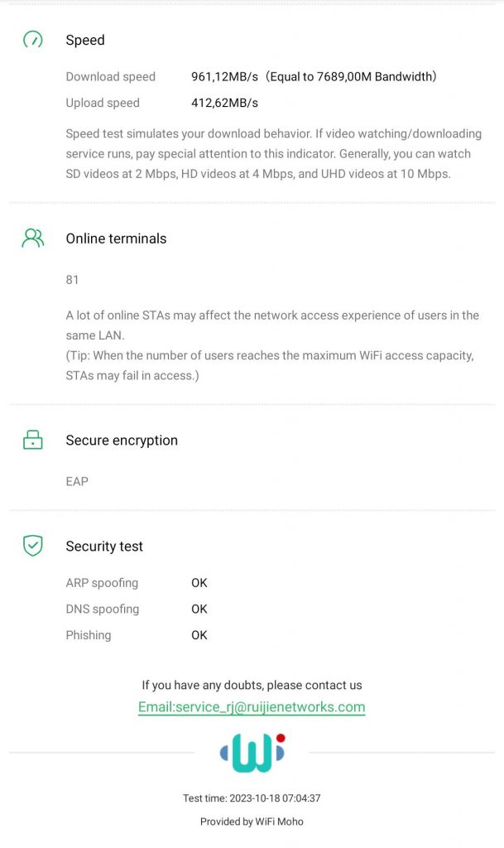Select the Security test heading
Screen dimensions: 504x848
coord(104,547)
